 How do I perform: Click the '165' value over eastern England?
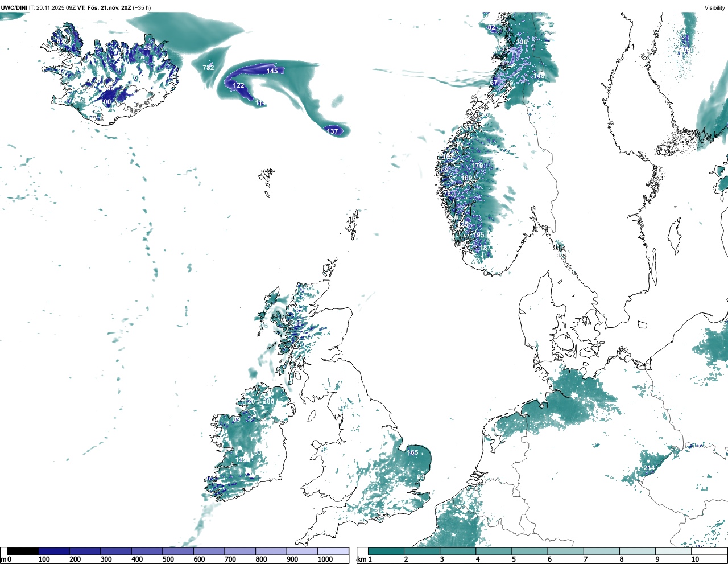point(412,453)
